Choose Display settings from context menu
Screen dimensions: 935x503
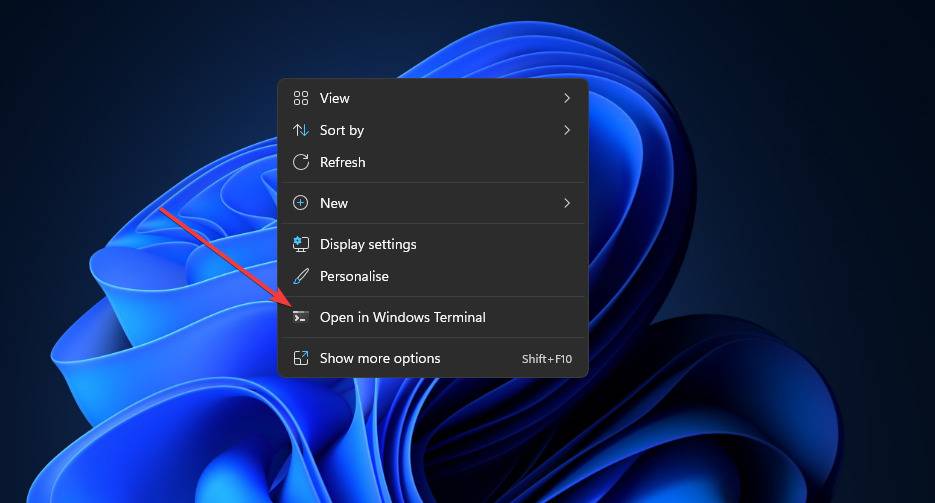click(x=433, y=244)
